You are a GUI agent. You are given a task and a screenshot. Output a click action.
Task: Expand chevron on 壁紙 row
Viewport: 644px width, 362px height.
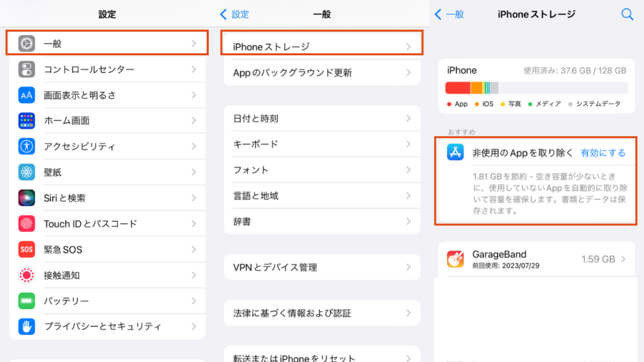(x=194, y=172)
